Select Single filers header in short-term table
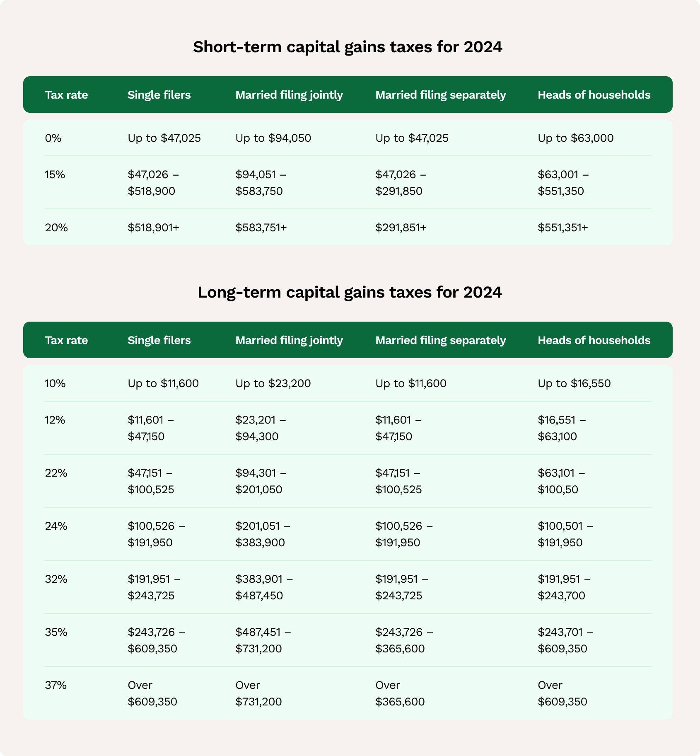Viewport: 700px width, 756px height. (159, 95)
